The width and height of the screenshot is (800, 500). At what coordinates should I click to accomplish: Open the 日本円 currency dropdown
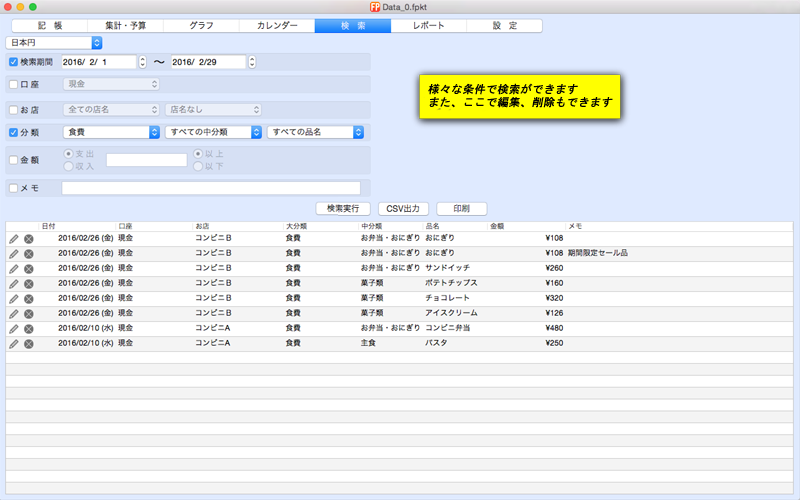[54, 42]
